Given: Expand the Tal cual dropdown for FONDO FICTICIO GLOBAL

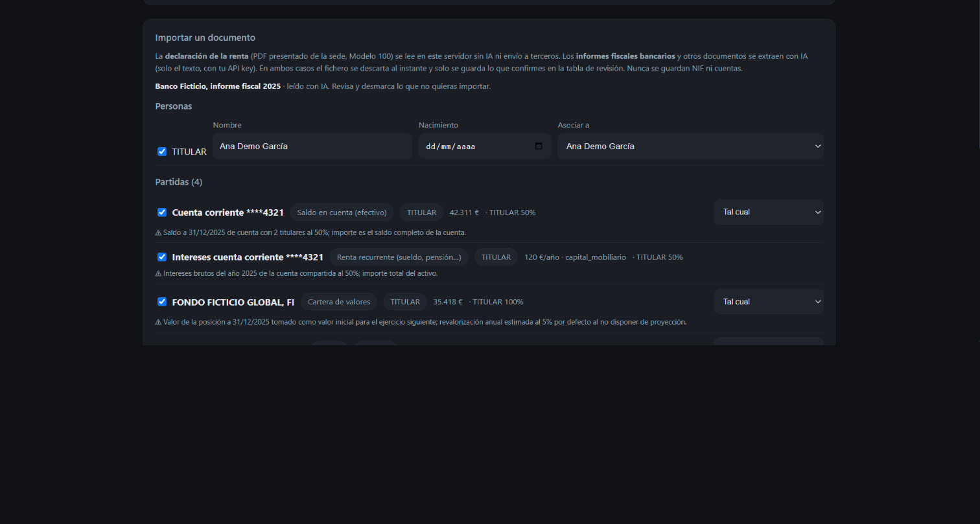Looking at the screenshot, I should tap(769, 302).
